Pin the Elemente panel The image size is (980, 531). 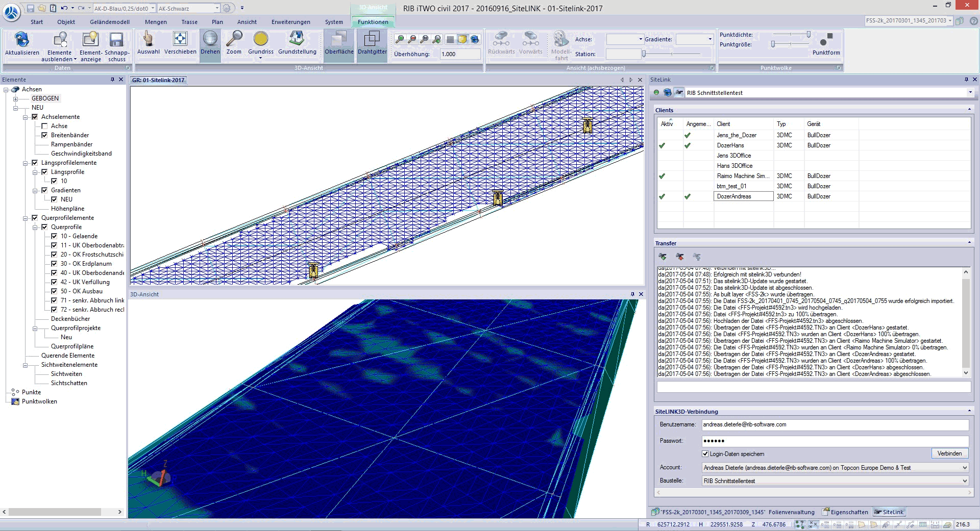tap(112, 80)
